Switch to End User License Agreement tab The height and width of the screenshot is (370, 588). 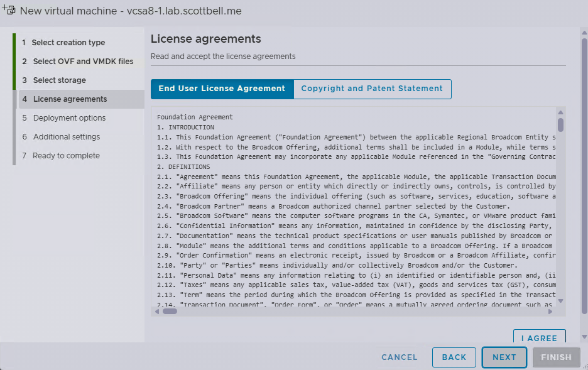222,89
